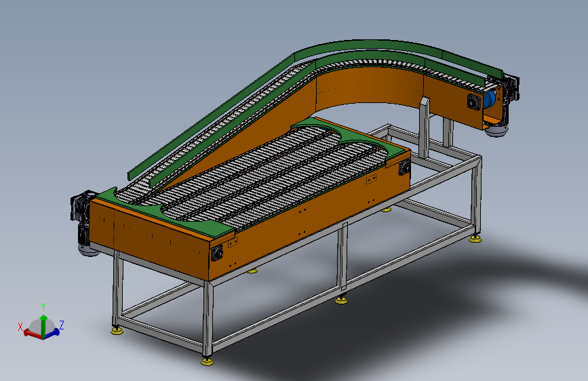Select the vertical support post under the curved conveyor
Image resolution: width=588 pixels, height=381 pixels.
tap(424, 128)
